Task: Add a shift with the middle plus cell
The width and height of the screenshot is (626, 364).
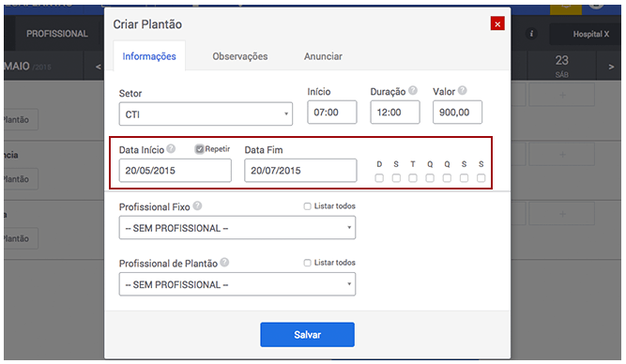Action: pyautogui.click(x=562, y=154)
